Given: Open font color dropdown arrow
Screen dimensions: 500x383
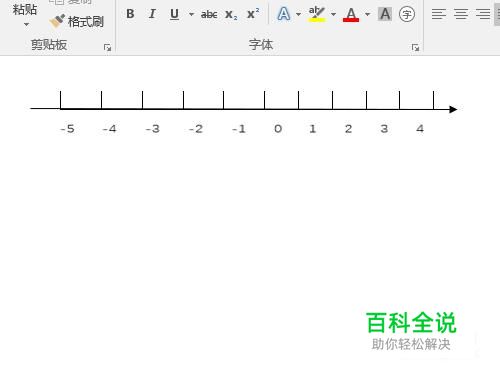Looking at the screenshot, I should pos(368,14).
